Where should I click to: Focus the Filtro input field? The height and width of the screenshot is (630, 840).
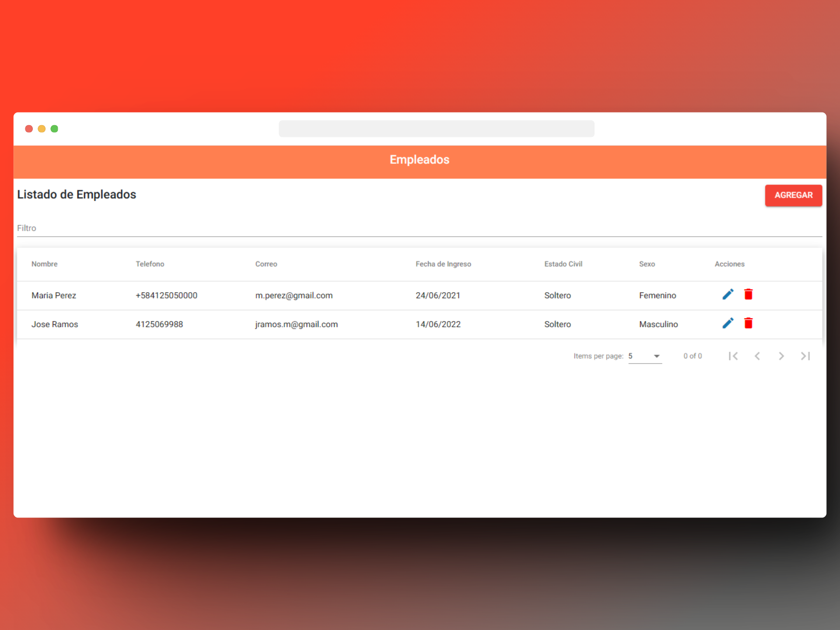[x=420, y=228]
